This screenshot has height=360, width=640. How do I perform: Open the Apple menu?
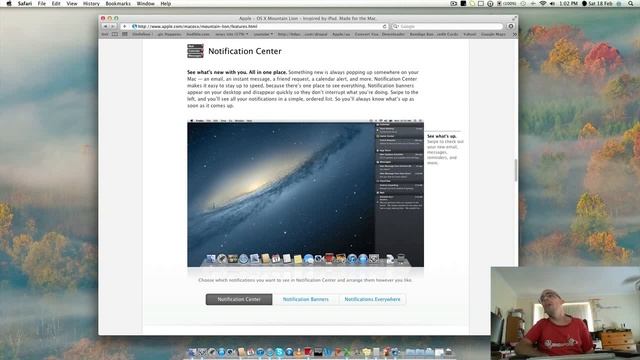tap(9, 3)
